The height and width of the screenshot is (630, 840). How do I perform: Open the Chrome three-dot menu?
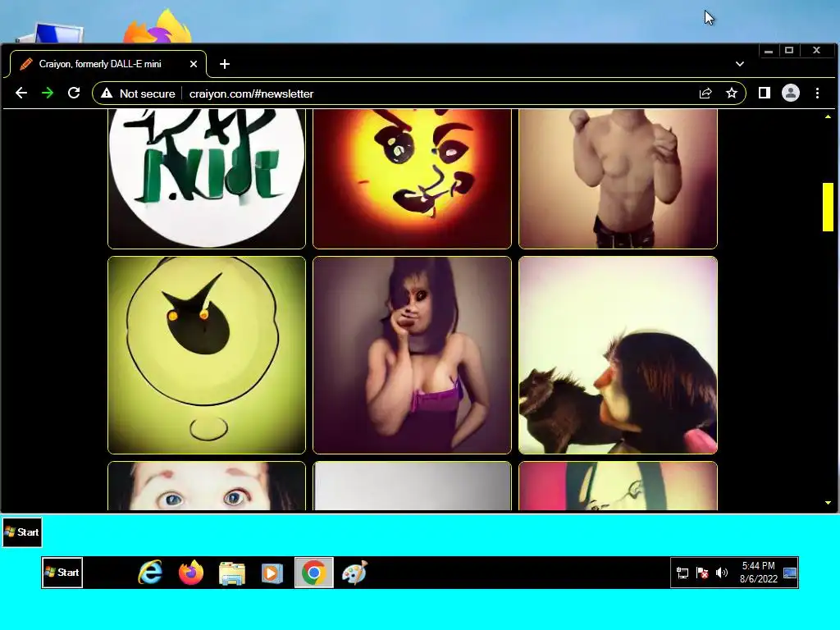click(818, 94)
